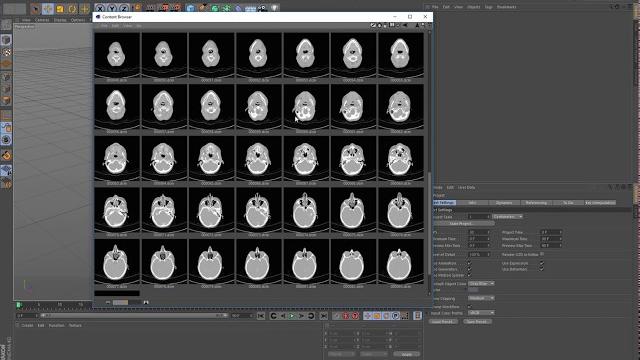This screenshot has width=640, height=360.
Task: Toggle Linear Workflow checkbox
Action: (469, 307)
